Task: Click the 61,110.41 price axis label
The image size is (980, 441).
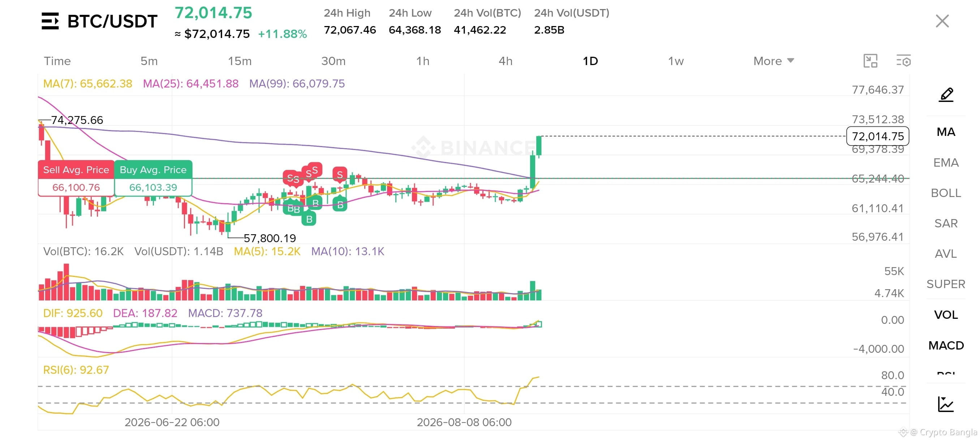Action: tap(877, 208)
